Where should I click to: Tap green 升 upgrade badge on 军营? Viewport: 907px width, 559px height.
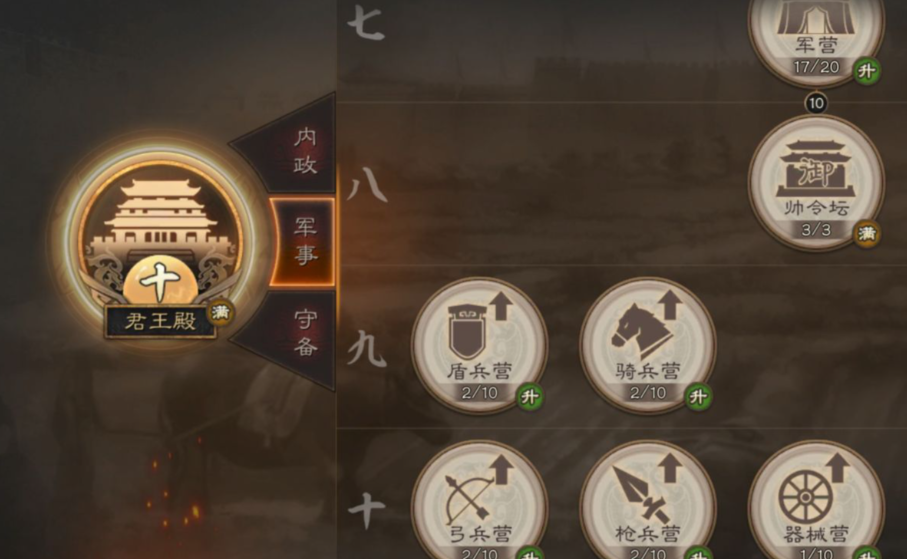click(x=867, y=71)
